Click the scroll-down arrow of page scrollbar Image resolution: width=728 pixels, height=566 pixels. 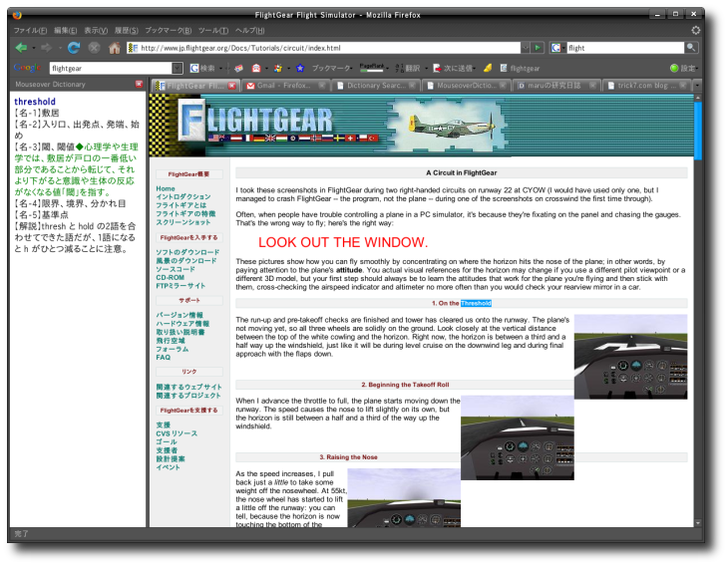click(697, 523)
